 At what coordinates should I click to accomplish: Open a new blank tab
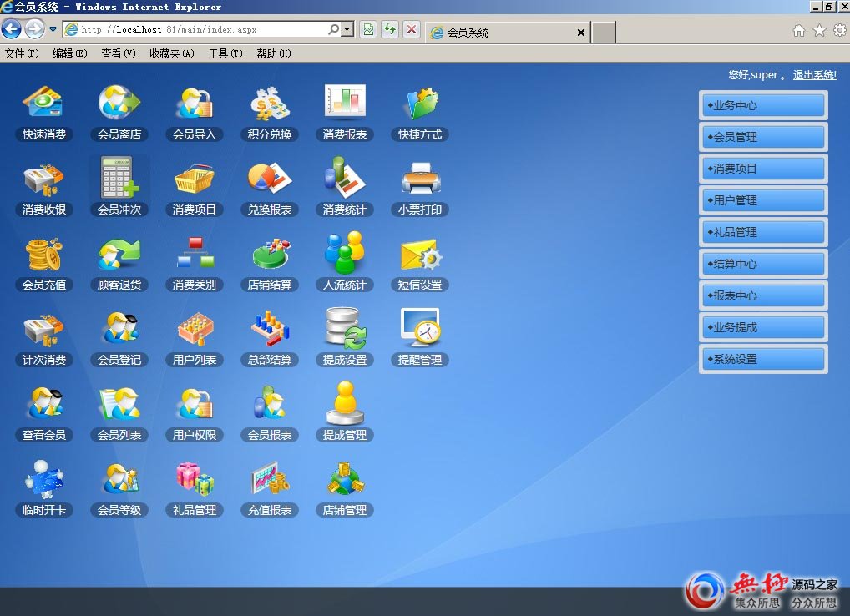pyautogui.click(x=604, y=33)
